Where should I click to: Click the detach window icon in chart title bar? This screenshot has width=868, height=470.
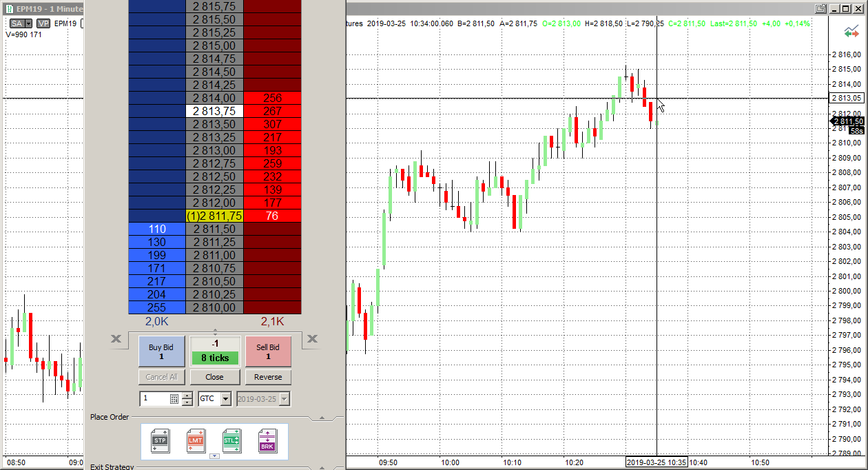[x=820, y=8]
